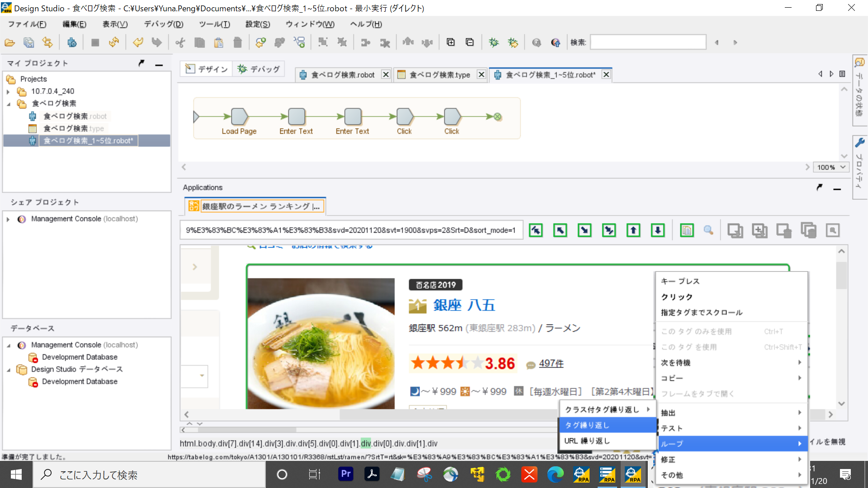Open the ファイル(F) menu
The image size is (868, 488).
click(27, 24)
